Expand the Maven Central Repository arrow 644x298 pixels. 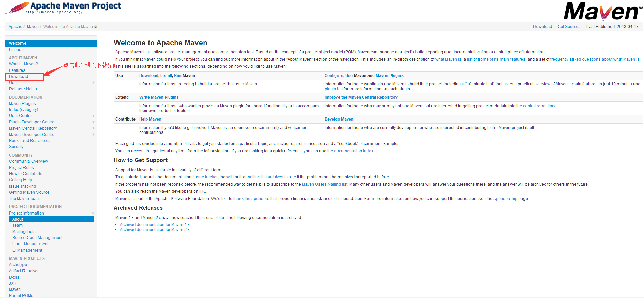[93, 128]
